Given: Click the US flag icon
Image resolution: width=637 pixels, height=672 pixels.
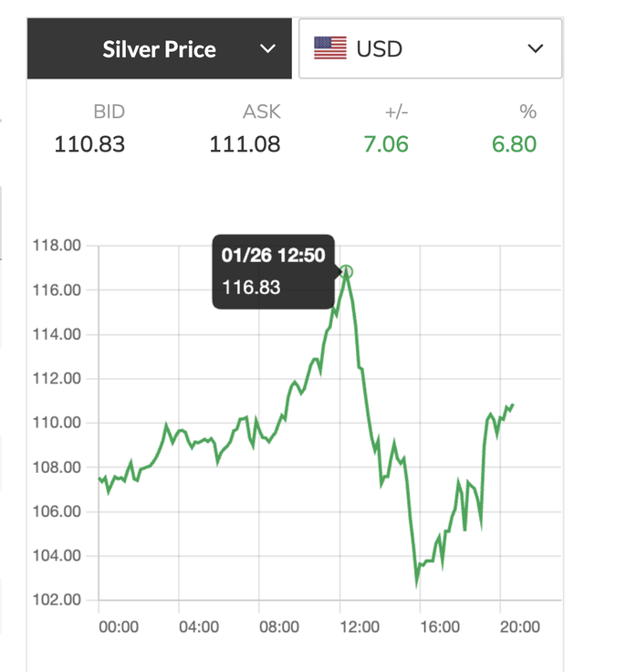Looking at the screenshot, I should pos(329,48).
